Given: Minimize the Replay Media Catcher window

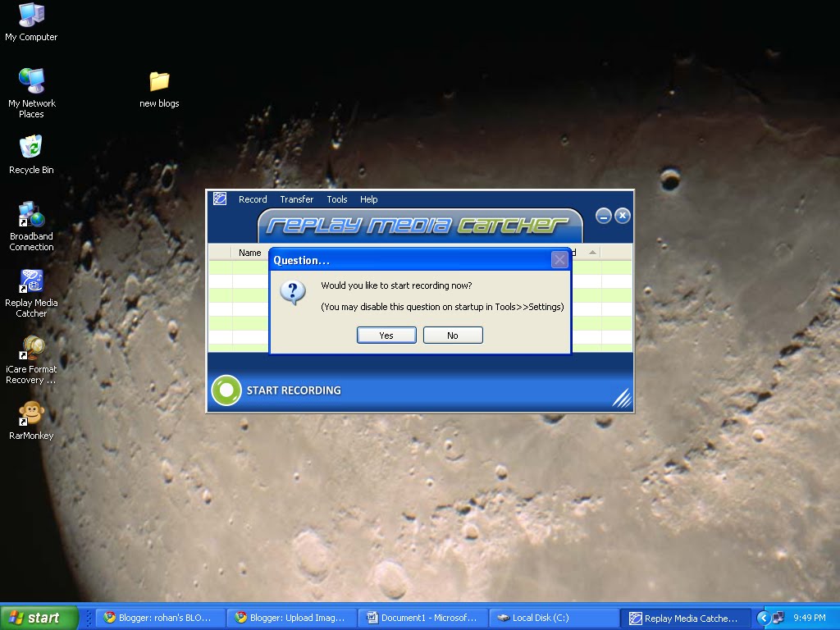Looking at the screenshot, I should (603, 216).
